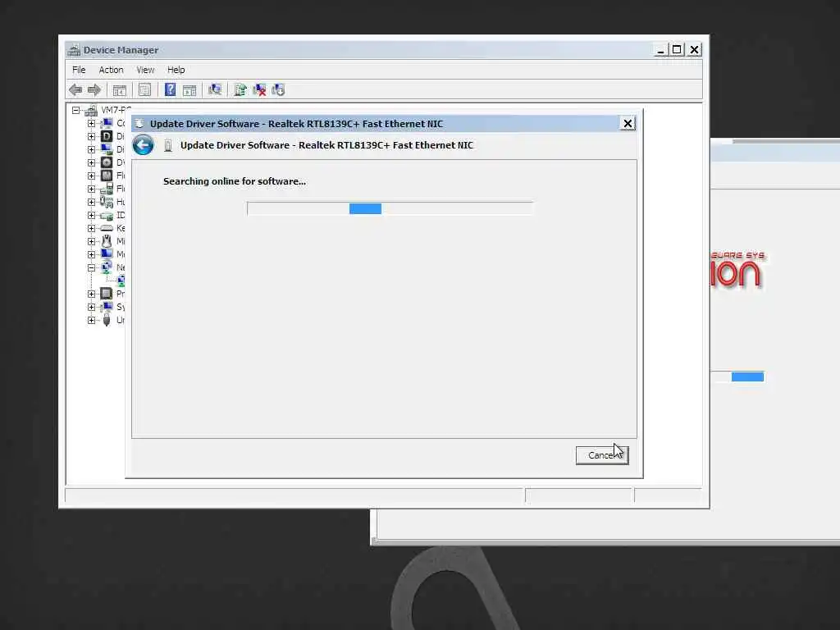
Task: Expand the System devices plus box
Action: pos(92,307)
